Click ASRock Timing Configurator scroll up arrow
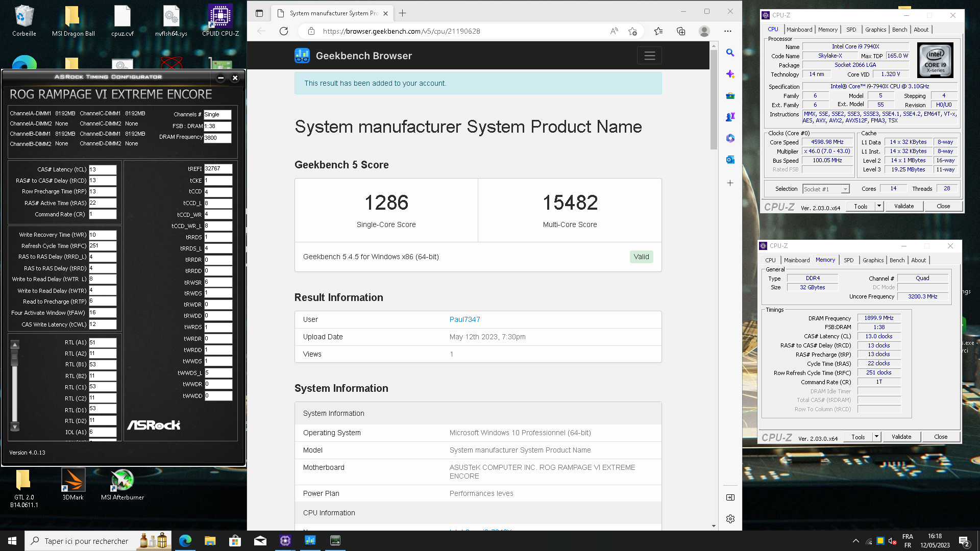 pos(15,344)
